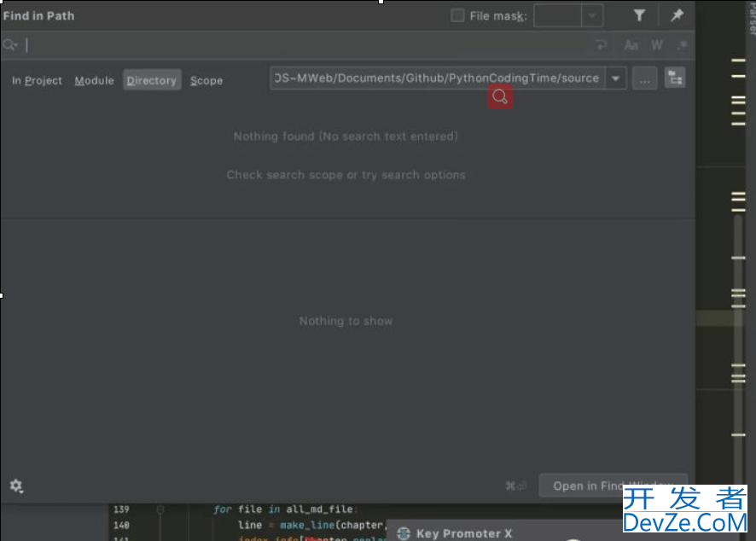Click line number 139 in gutter
Screen dimensions: 756x541
tap(121, 509)
